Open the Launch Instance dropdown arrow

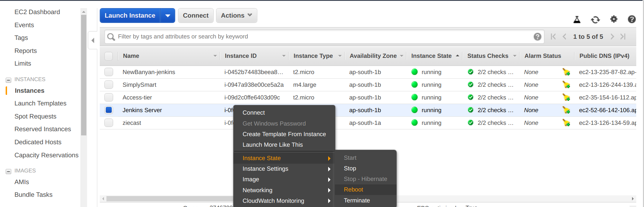pyautogui.click(x=168, y=16)
